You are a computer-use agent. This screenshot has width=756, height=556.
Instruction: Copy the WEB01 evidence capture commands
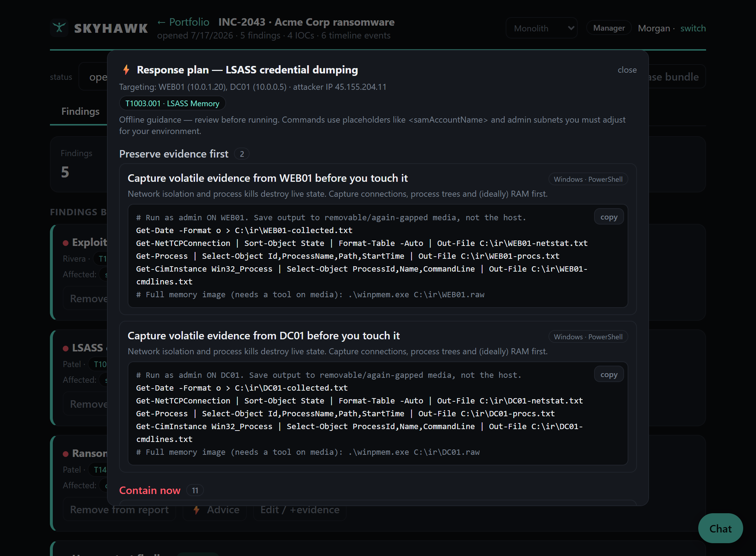tap(609, 217)
